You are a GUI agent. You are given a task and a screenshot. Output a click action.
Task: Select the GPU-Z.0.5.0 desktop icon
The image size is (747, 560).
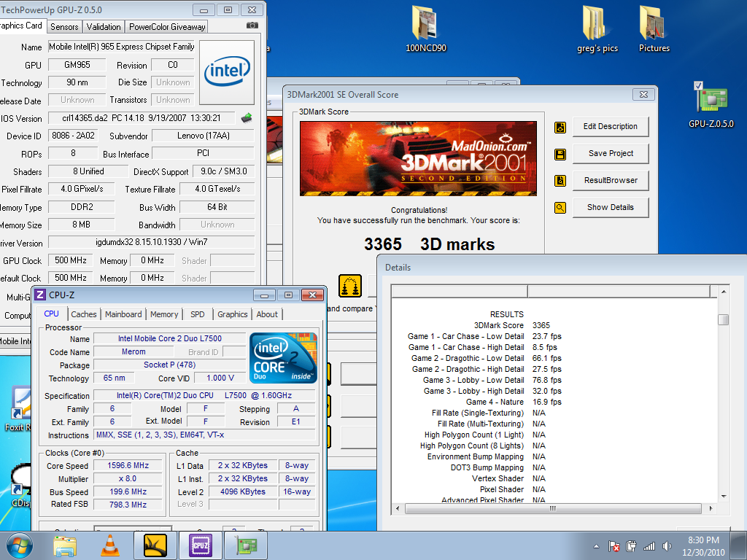coord(711,106)
